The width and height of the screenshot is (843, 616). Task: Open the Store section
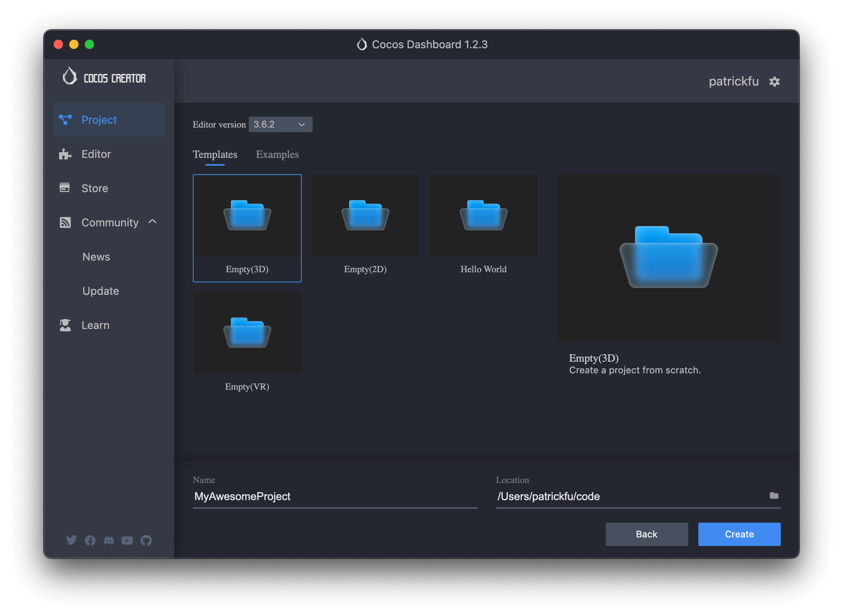point(95,188)
